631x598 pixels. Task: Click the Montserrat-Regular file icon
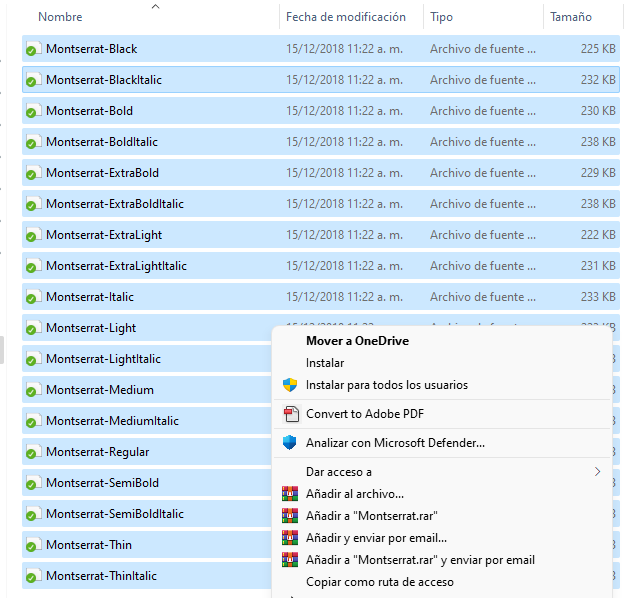(x=33, y=452)
